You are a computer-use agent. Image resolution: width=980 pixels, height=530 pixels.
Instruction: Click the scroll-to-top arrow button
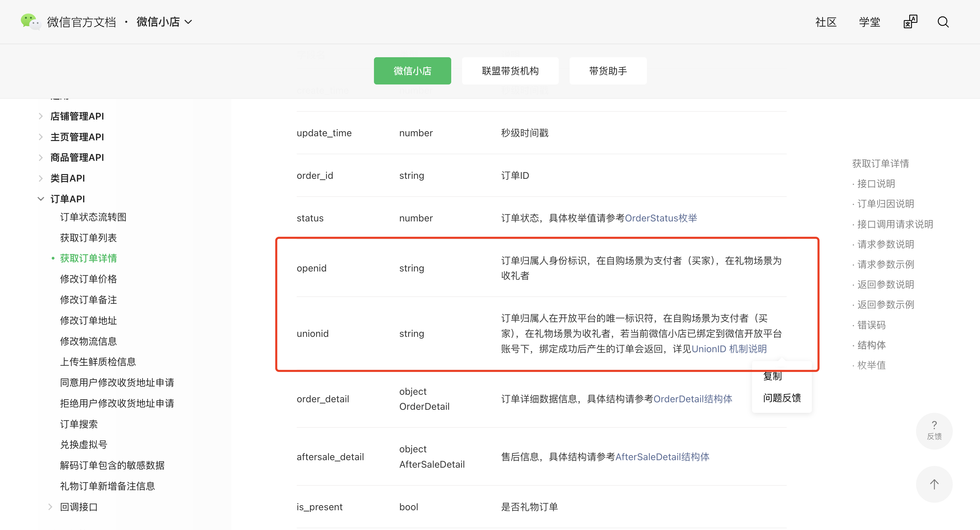[x=934, y=484]
